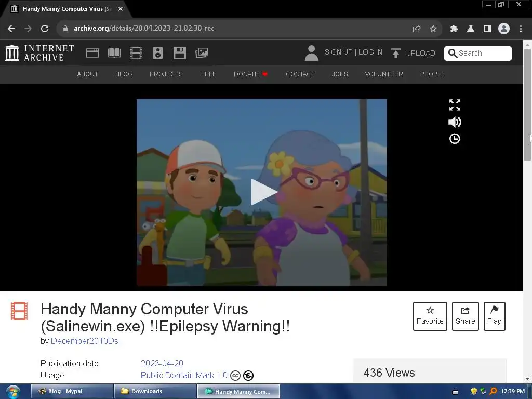This screenshot has width=532, height=399.
Task: Click the taskbar clock showing 12:39 PM
Action: coord(513,391)
